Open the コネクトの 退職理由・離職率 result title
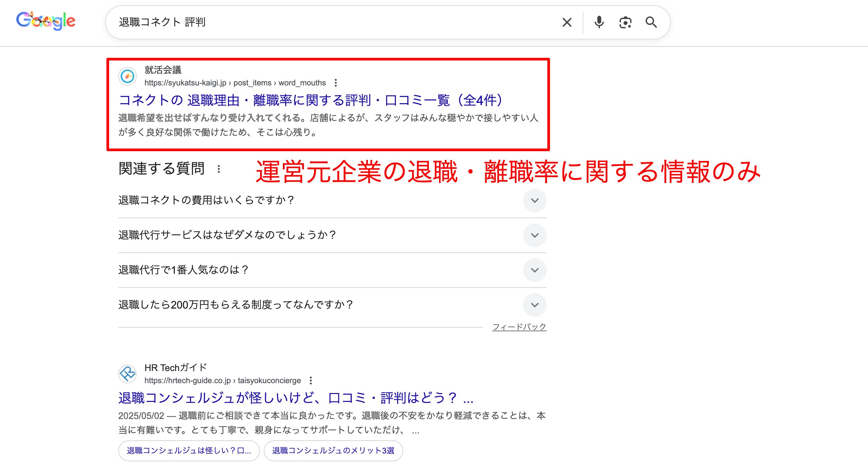This screenshot has height=464, width=868. tap(311, 101)
